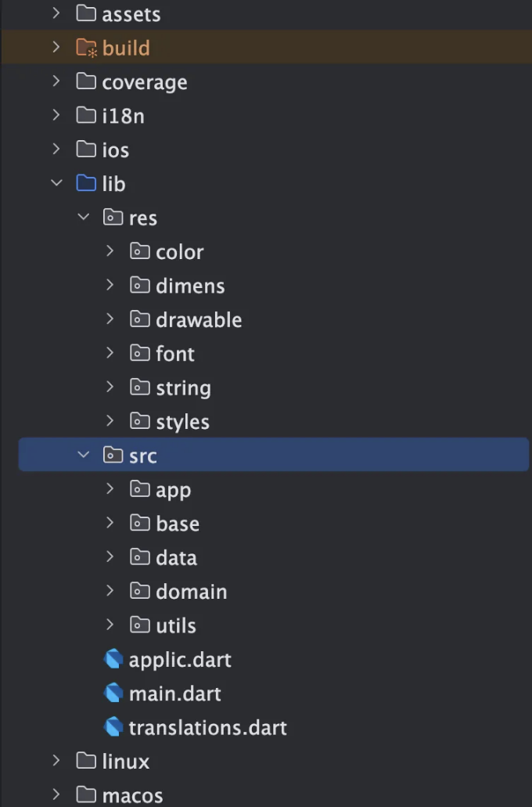Screen dimensions: 532x807
Task: Expand the color folder
Action: (x=110, y=250)
